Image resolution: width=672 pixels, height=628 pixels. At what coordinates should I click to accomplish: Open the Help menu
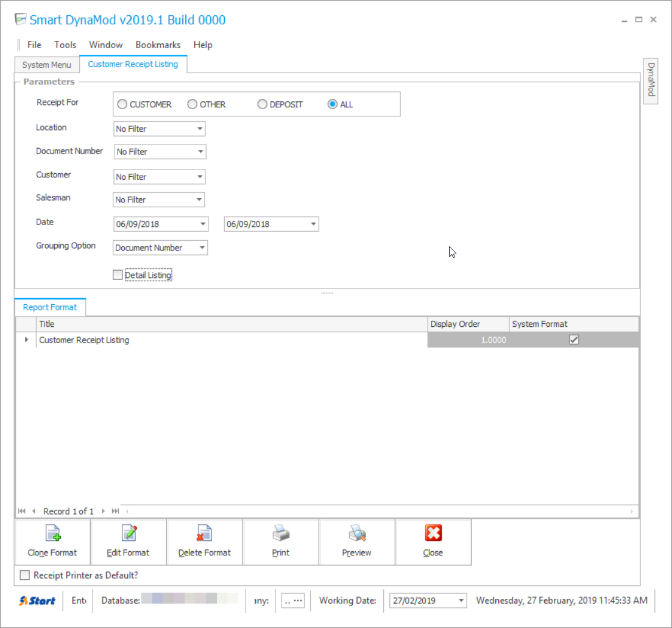click(x=203, y=45)
